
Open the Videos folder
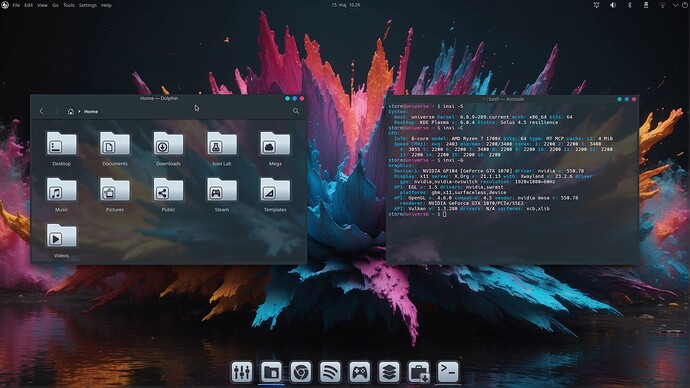pyautogui.click(x=61, y=240)
